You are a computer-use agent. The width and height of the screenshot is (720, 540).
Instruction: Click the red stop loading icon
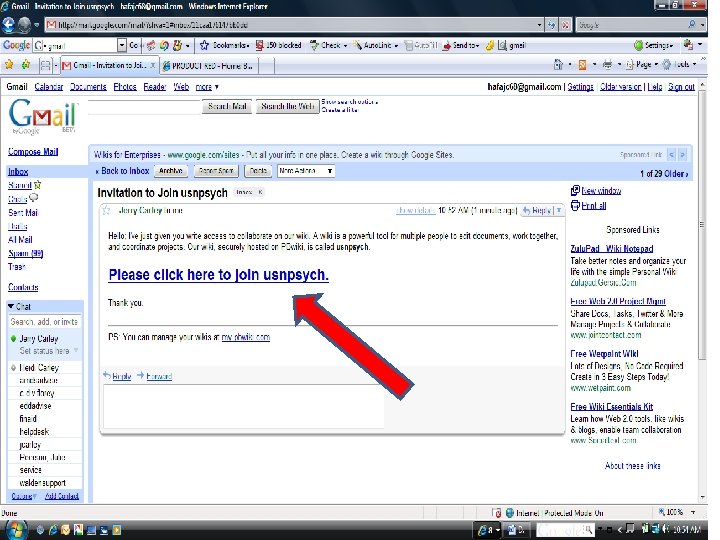(x=565, y=25)
